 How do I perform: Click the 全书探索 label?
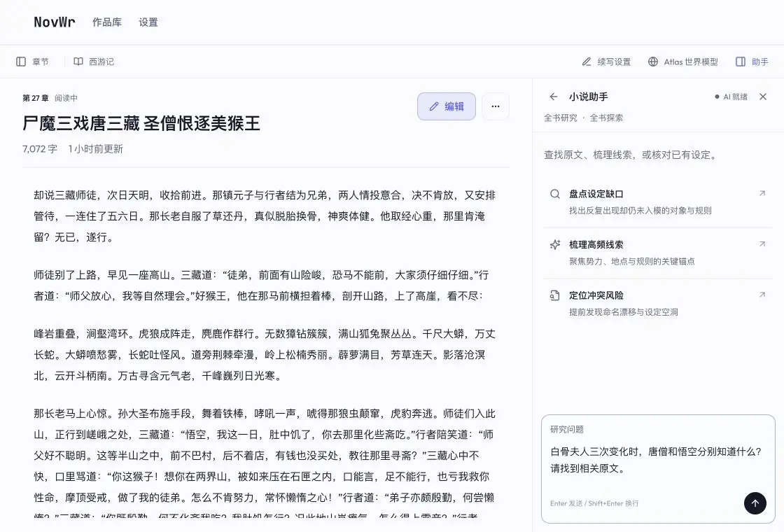[606, 118]
